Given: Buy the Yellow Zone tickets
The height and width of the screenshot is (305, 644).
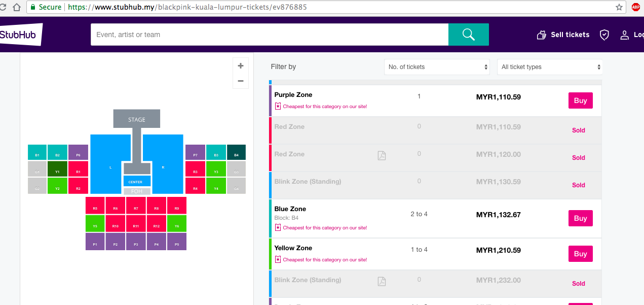Looking at the screenshot, I should pyautogui.click(x=580, y=254).
